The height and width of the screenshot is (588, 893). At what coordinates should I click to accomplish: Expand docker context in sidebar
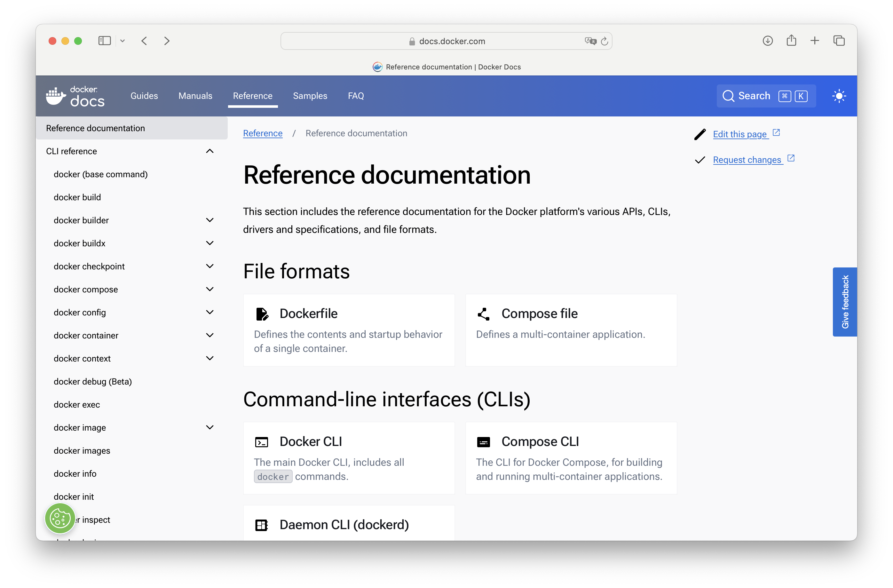coord(210,358)
